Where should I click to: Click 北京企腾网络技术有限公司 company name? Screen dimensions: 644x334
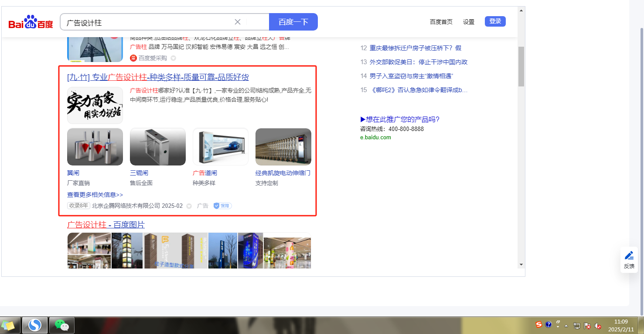click(x=126, y=206)
